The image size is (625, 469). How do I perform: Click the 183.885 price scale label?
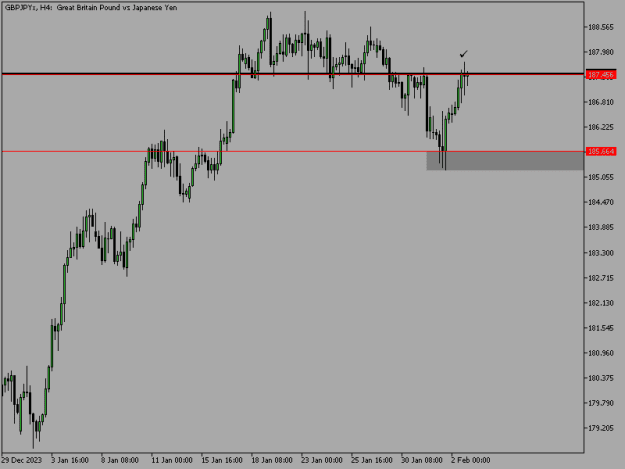pos(601,228)
